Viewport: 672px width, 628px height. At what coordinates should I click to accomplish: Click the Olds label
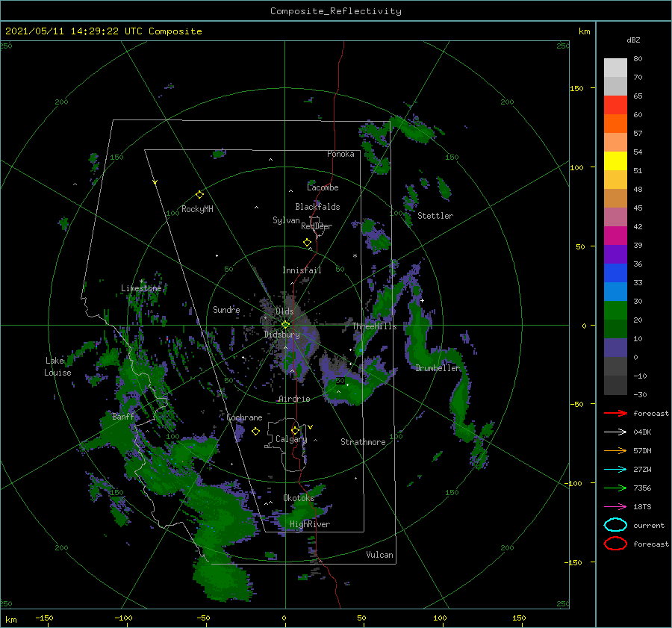coord(284,311)
